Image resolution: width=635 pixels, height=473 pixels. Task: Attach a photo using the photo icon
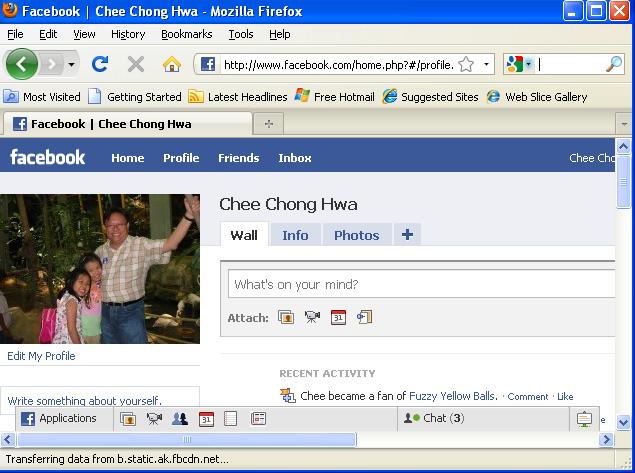coord(286,317)
